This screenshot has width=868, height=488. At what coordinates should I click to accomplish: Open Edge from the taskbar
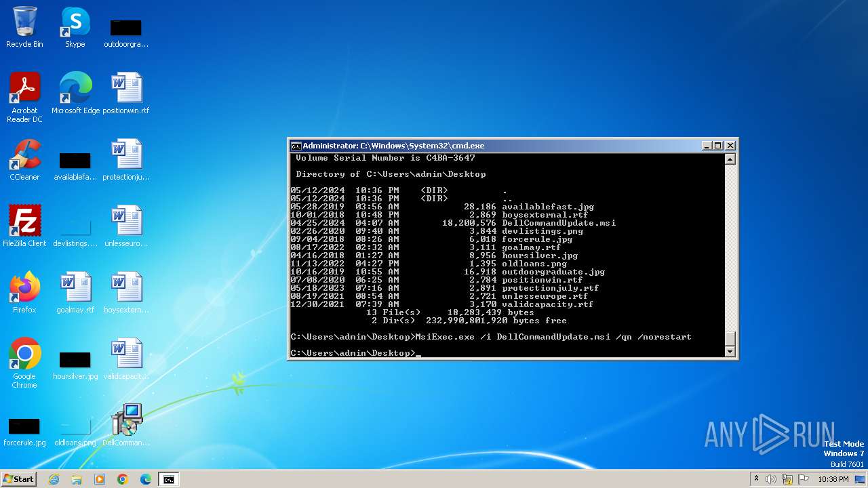coord(146,479)
